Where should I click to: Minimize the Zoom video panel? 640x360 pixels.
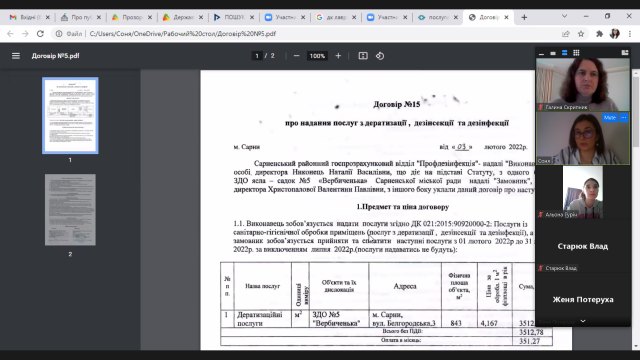pyautogui.click(x=541, y=53)
